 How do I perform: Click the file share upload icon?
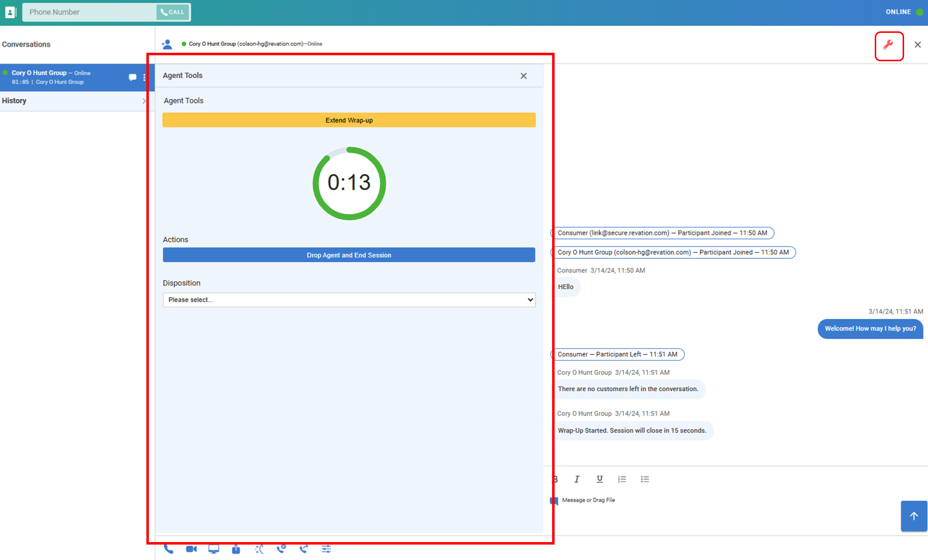pos(236,549)
